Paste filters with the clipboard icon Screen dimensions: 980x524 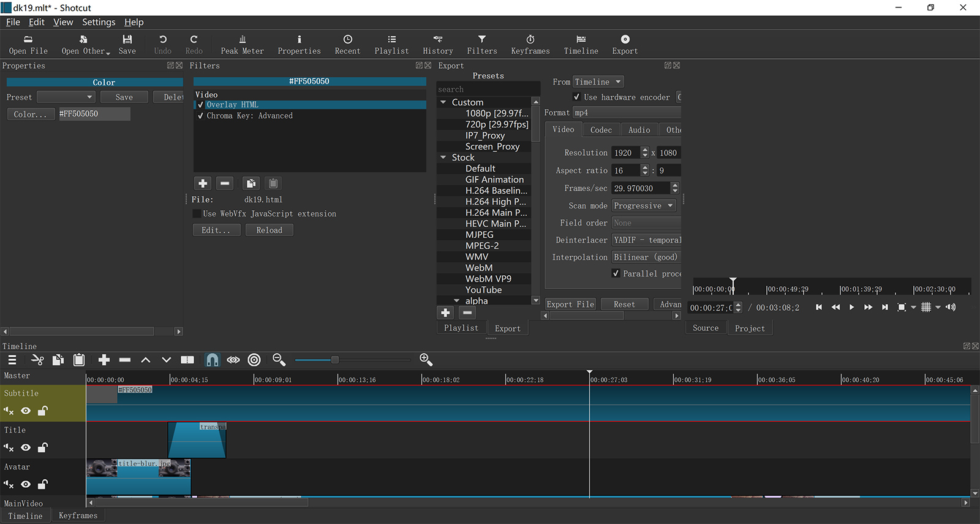[273, 183]
